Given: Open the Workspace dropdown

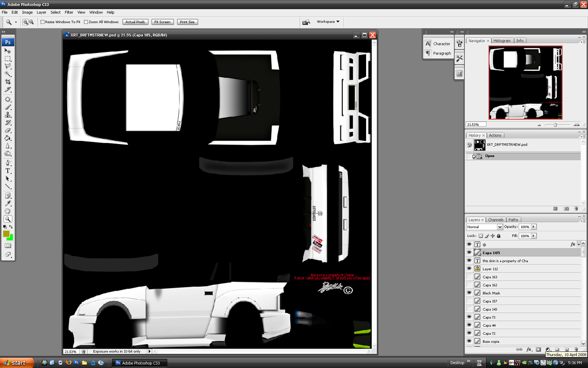Looking at the screenshot, I should point(328,22).
